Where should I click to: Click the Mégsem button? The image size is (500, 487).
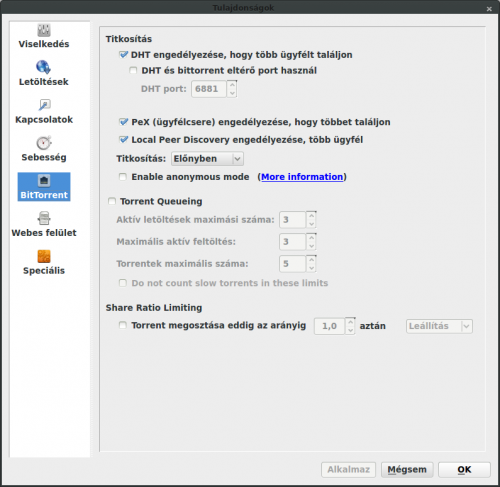tap(407, 470)
